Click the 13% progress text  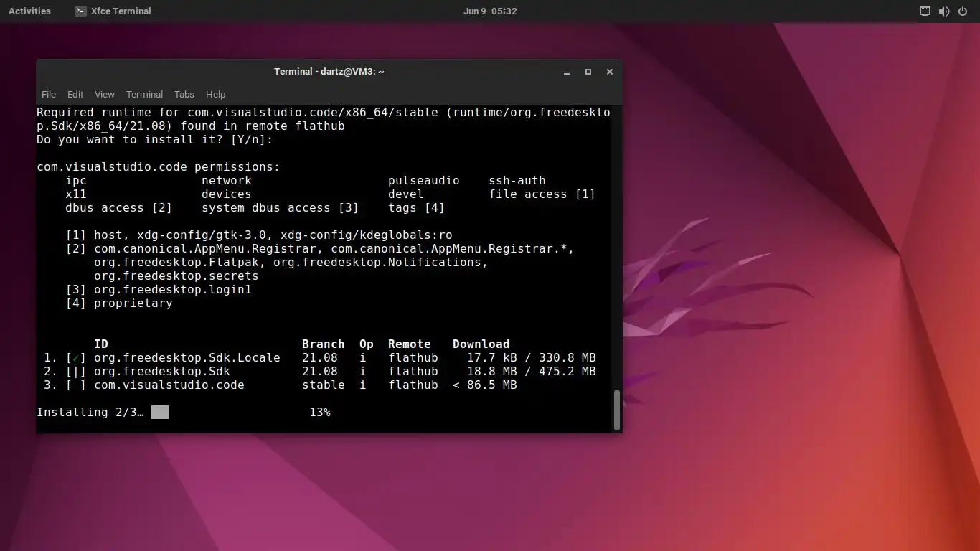click(x=320, y=412)
